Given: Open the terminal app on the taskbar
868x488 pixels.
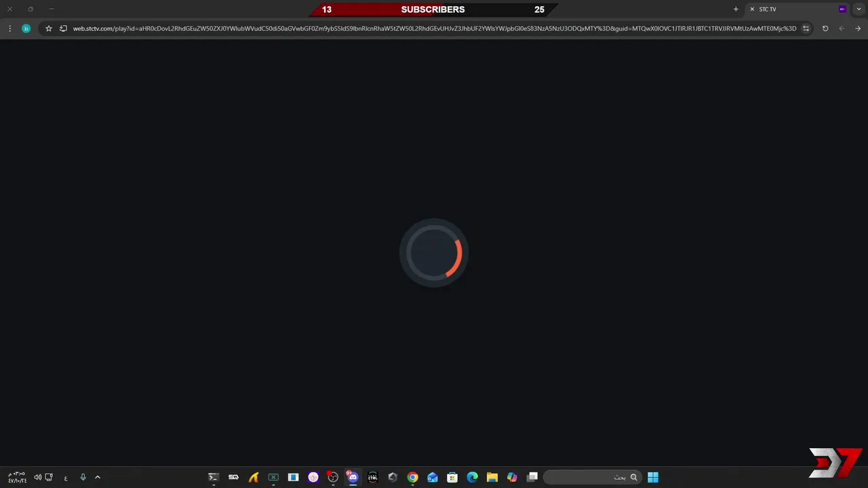Looking at the screenshot, I should (x=213, y=477).
